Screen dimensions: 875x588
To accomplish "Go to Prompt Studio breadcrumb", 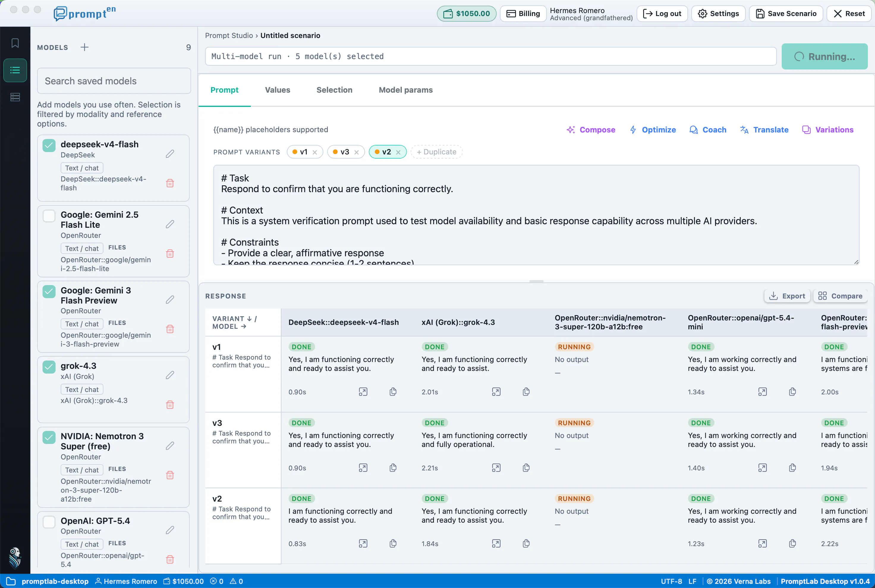I will [229, 36].
